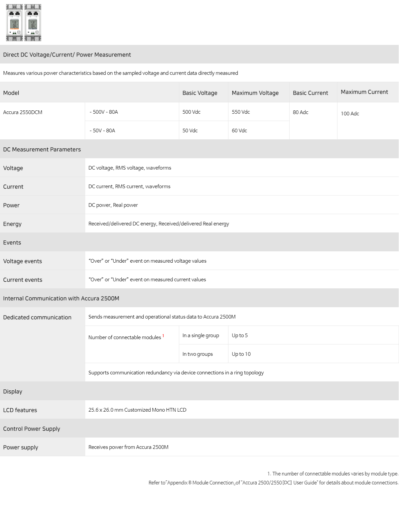Image resolution: width=399 pixels, height=532 pixels.
Task: Click the Display section header
Action: tap(199, 391)
